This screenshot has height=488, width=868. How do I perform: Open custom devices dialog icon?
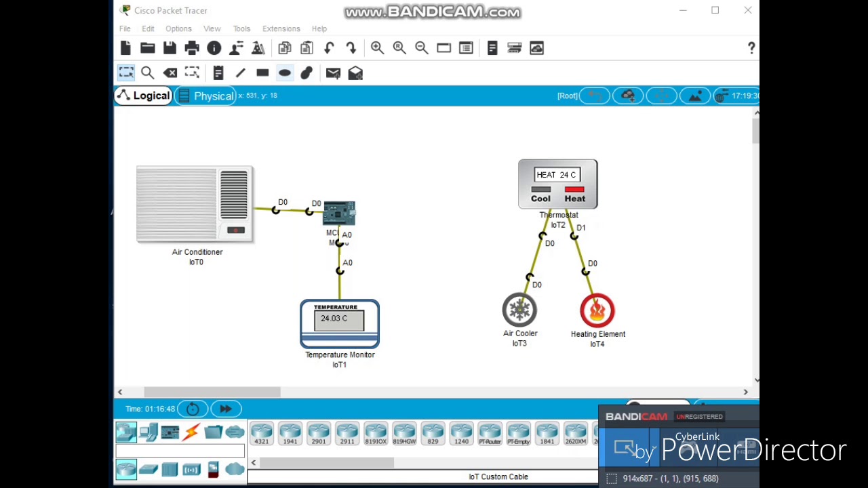(x=466, y=48)
